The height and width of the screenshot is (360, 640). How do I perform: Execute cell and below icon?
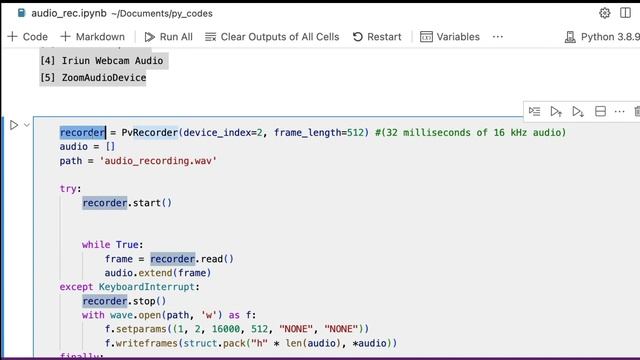click(578, 111)
